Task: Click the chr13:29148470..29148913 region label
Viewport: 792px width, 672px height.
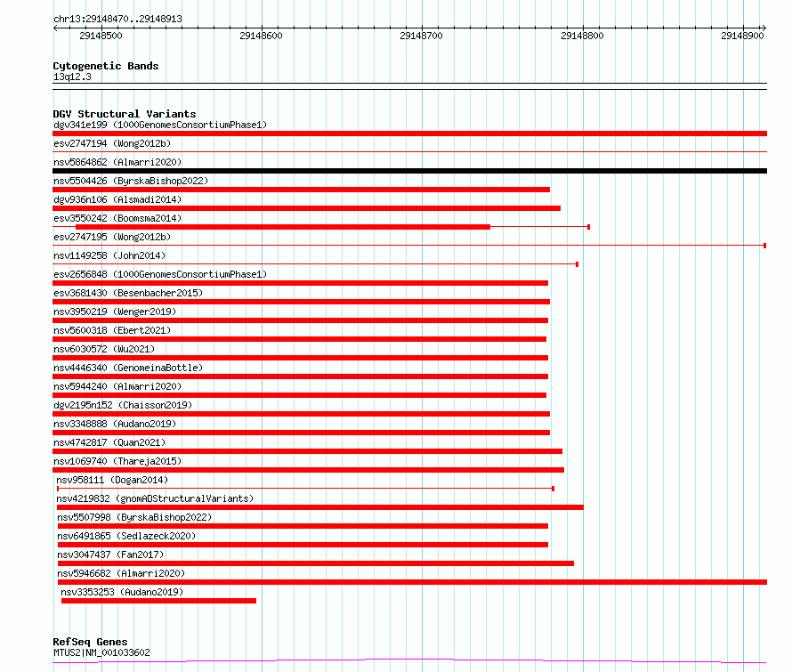Action: click(x=117, y=20)
